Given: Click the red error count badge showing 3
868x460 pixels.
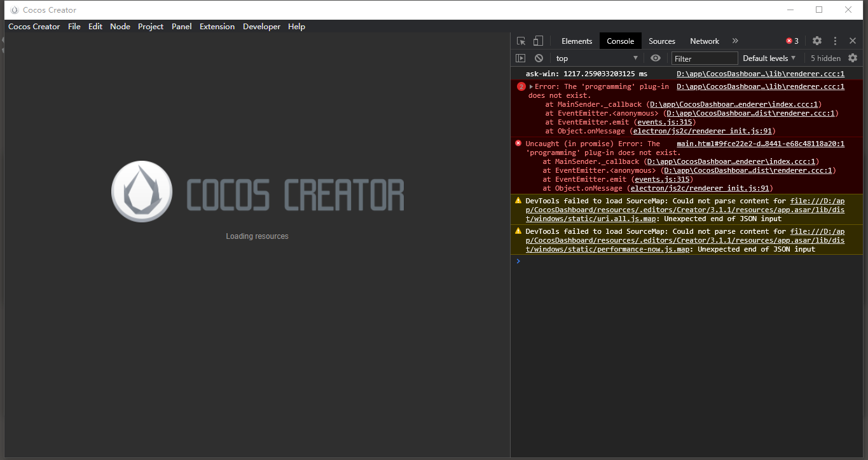Looking at the screenshot, I should [792, 41].
